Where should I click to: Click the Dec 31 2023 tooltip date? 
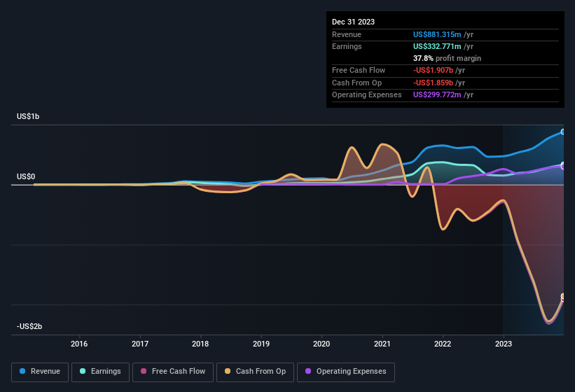(353, 22)
